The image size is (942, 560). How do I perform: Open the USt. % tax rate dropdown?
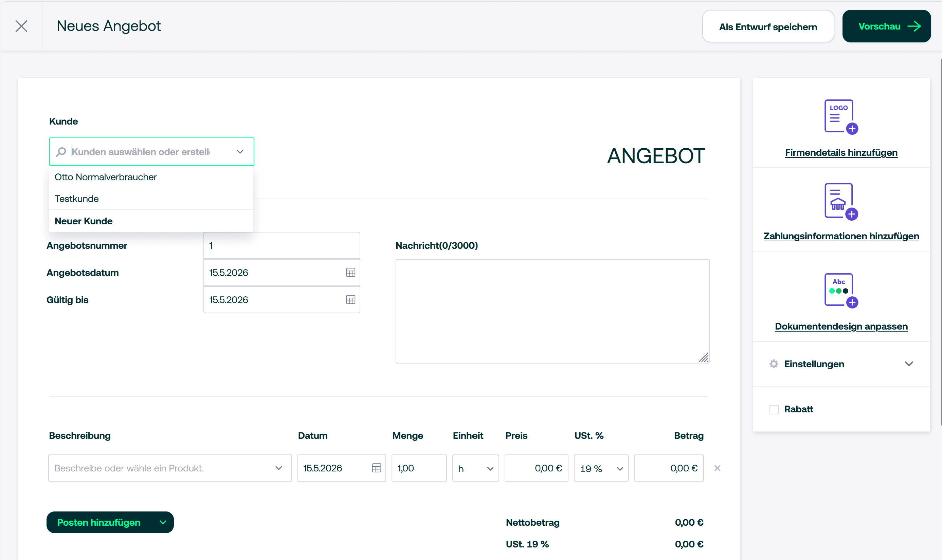(x=601, y=468)
